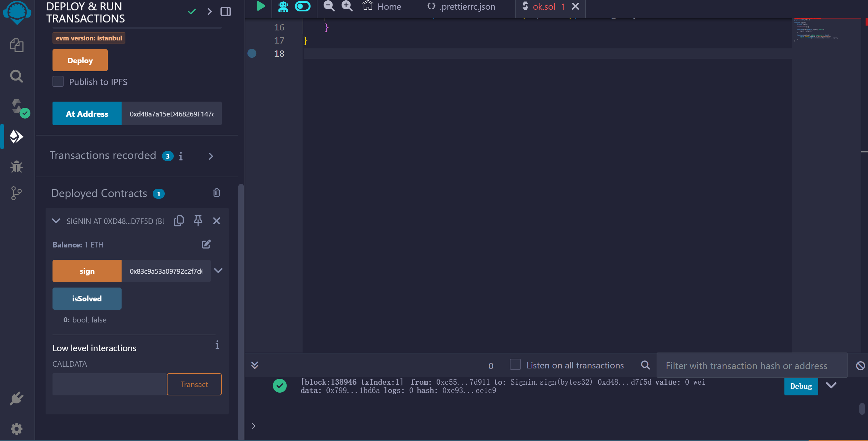Open the AI assistant robot icon

(283, 6)
